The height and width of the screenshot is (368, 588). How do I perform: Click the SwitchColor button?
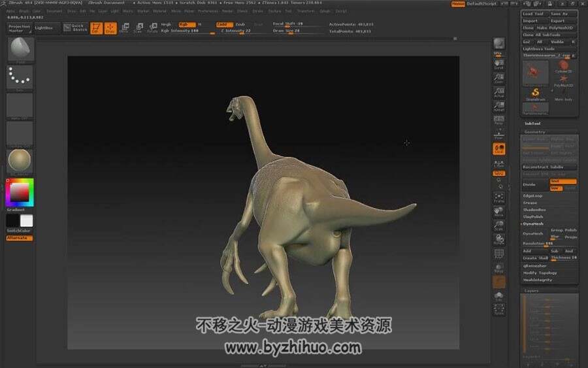[19, 231]
